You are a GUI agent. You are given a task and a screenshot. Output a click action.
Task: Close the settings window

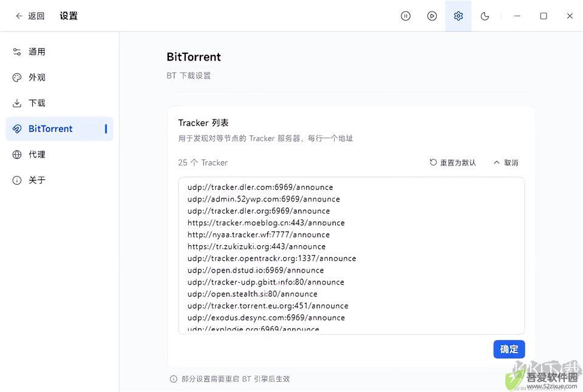[x=570, y=16]
